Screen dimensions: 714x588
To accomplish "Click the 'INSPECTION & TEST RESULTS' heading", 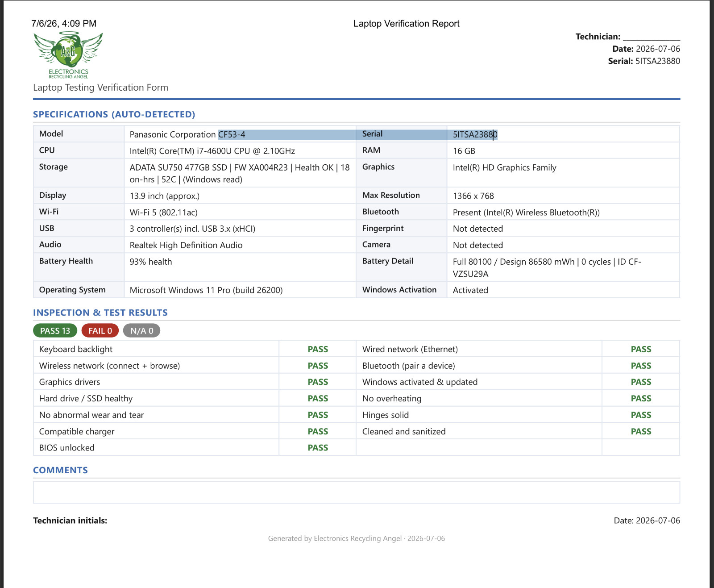I will [100, 313].
